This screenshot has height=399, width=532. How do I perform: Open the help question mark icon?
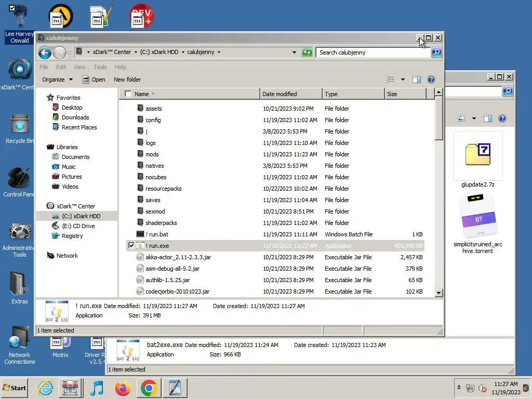[x=431, y=79]
